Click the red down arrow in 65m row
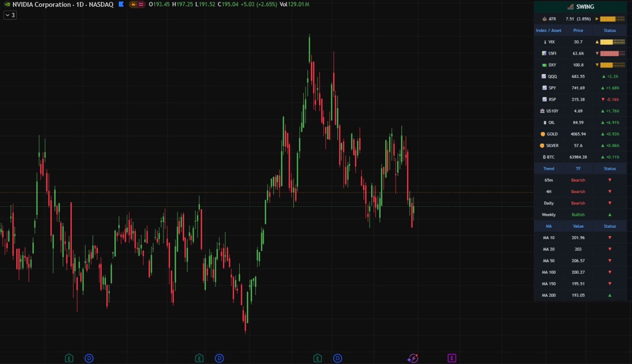This screenshot has height=364, width=632. point(610,180)
